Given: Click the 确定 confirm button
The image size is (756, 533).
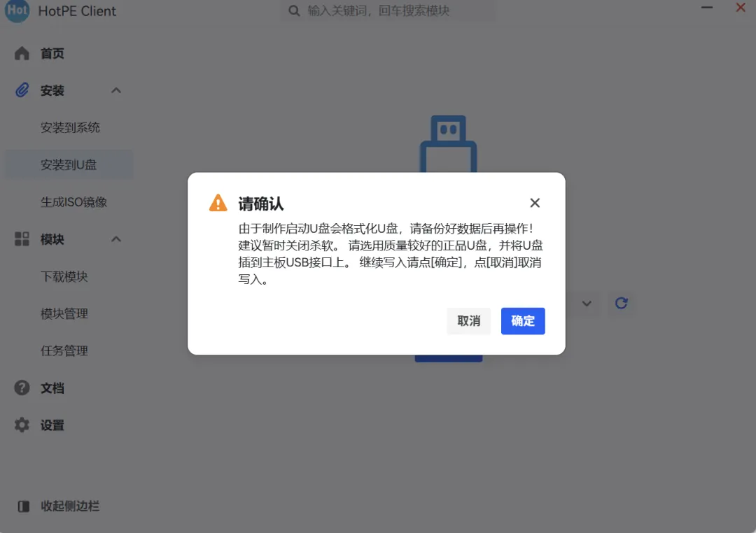Looking at the screenshot, I should pos(523,321).
